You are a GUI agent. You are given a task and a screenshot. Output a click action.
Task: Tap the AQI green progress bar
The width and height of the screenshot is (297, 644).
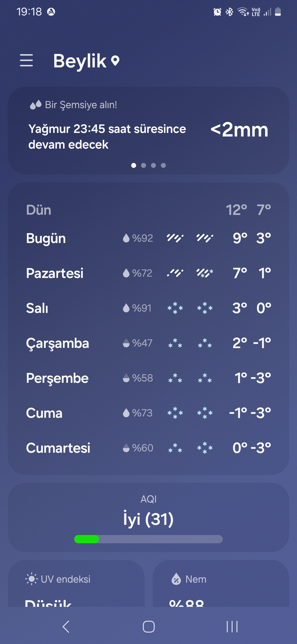click(148, 539)
